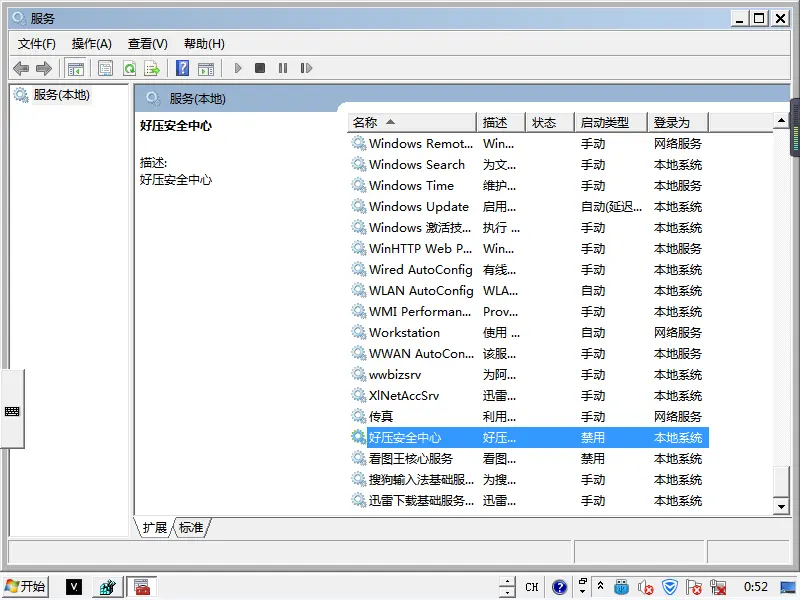The height and width of the screenshot is (600, 800).
Task: Select the Windows Time service
Action: click(x=528, y=186)
